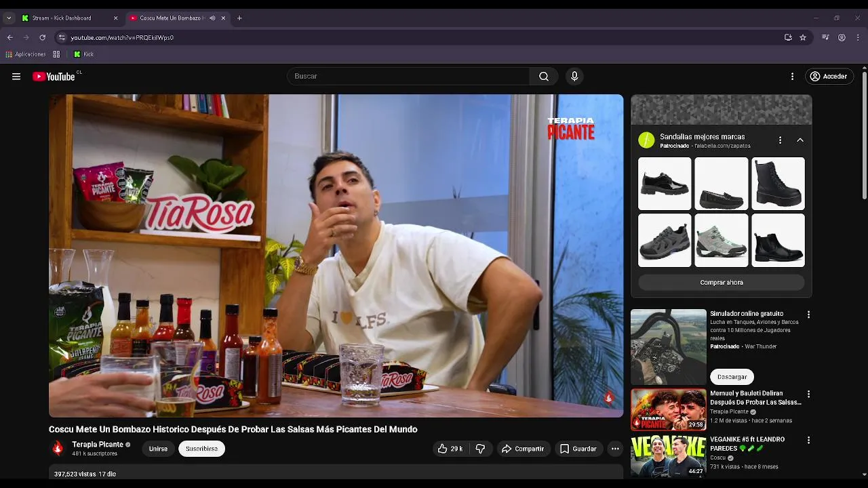Viewport: 868px width, 488px height.
Task: Mute the YouTube tab via speaker icon
Action: click(x=212, y=18)
